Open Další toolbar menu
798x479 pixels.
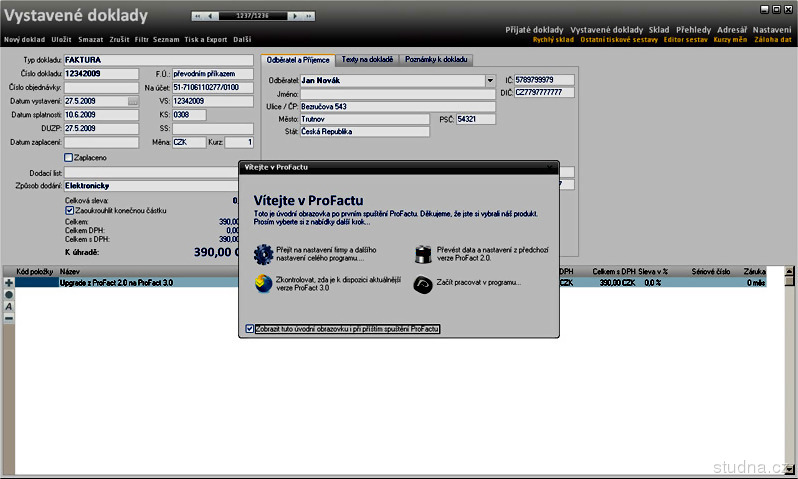pyautogui.click(x=242, y=39)
